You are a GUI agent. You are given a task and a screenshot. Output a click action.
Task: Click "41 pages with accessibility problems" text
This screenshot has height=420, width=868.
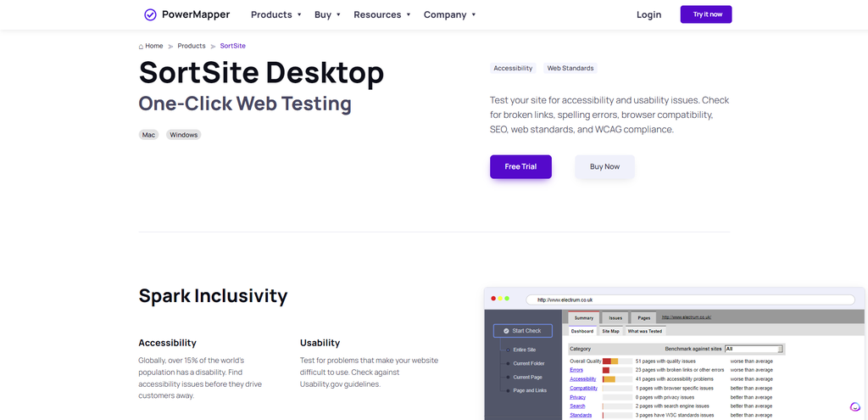674,379
